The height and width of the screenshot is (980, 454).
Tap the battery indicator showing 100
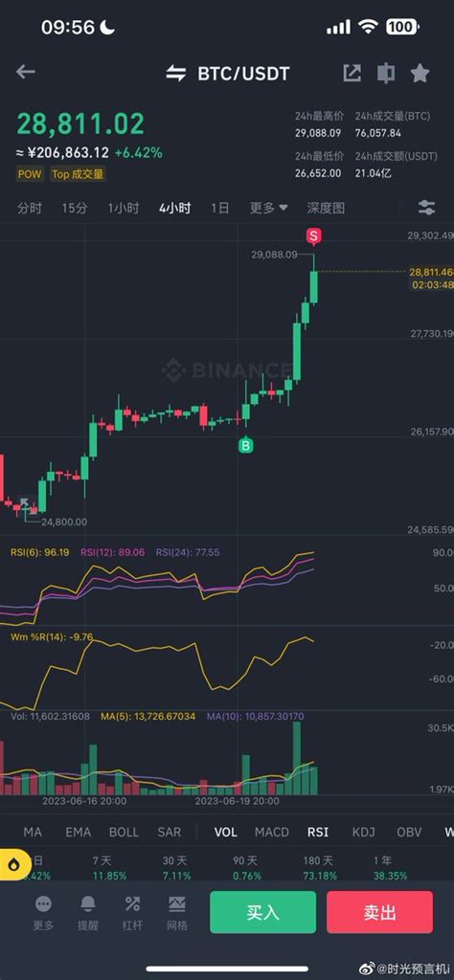tap(403, 27)
